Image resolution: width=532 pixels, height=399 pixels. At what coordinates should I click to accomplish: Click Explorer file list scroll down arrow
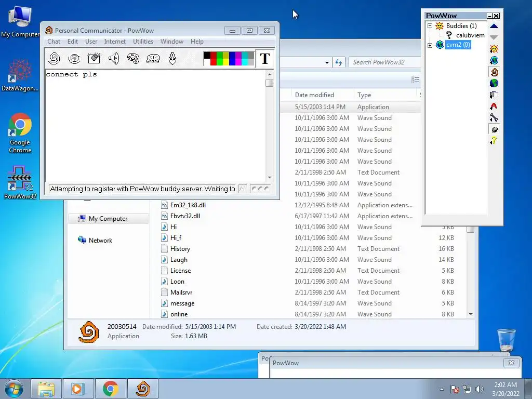tap(471, 314)
